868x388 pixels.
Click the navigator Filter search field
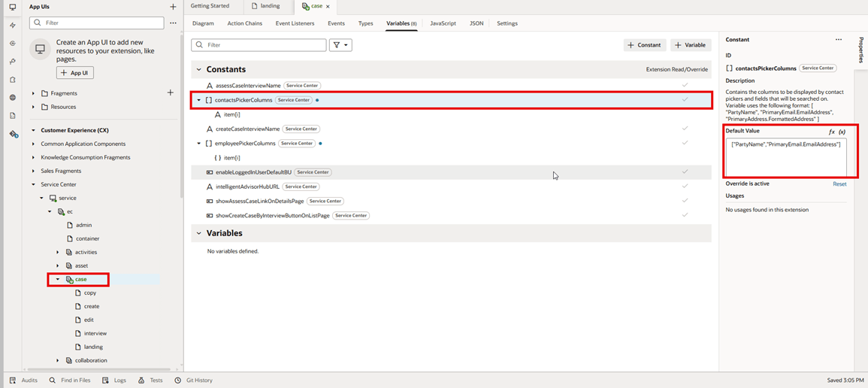pyautogui.click(x=96, y=23)
